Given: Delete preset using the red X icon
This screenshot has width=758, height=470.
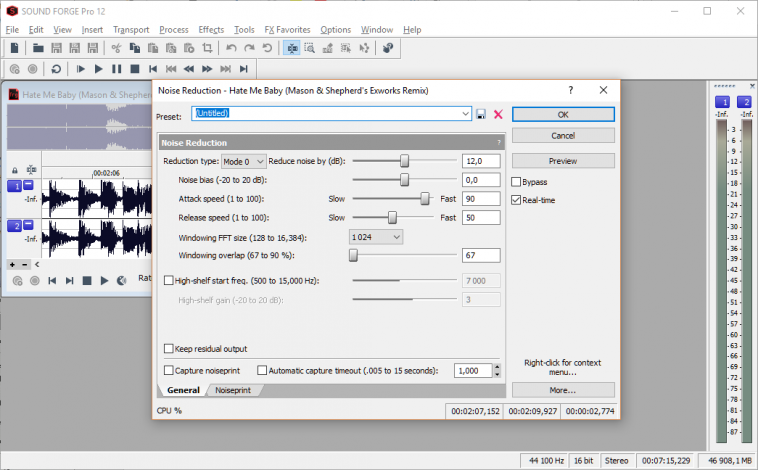Looking at the screenshot, I should pos(498,115).
